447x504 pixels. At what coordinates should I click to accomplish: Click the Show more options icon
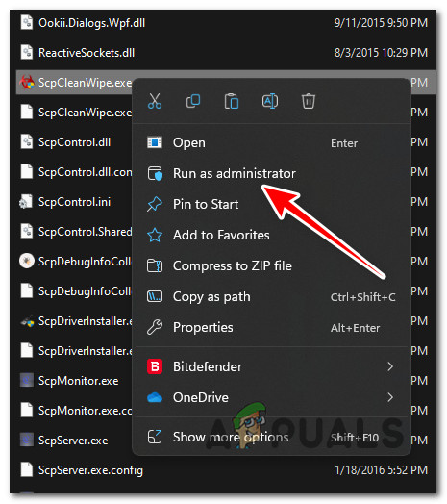(155, 437)
